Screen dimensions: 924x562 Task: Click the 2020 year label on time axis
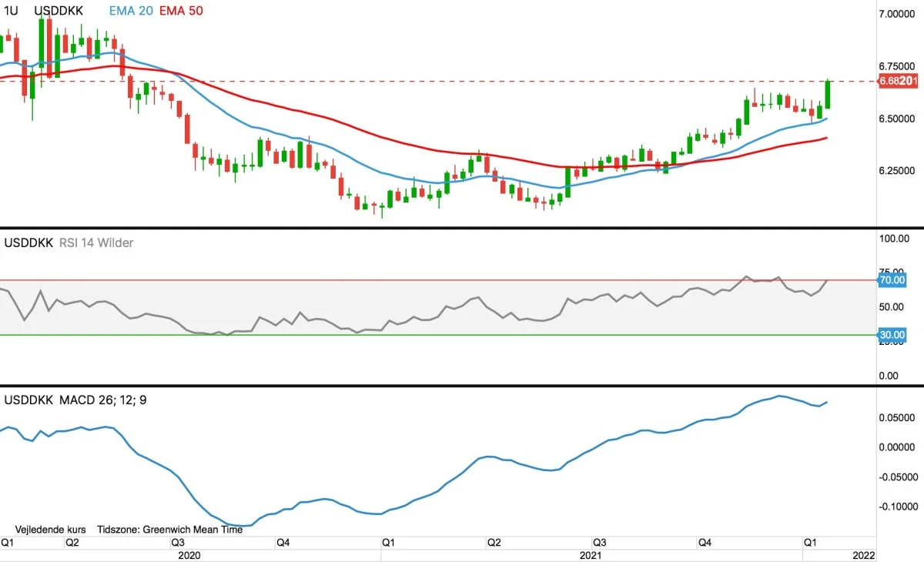point(189,554)
